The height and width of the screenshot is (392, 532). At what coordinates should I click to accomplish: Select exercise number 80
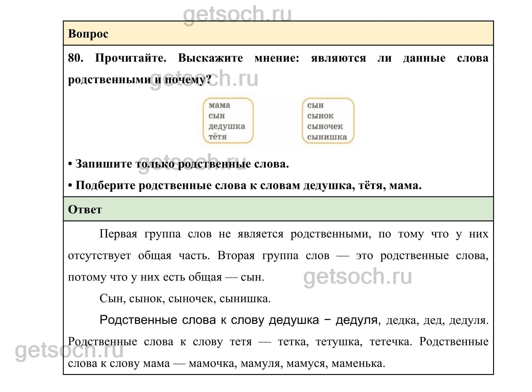(75, 58)
